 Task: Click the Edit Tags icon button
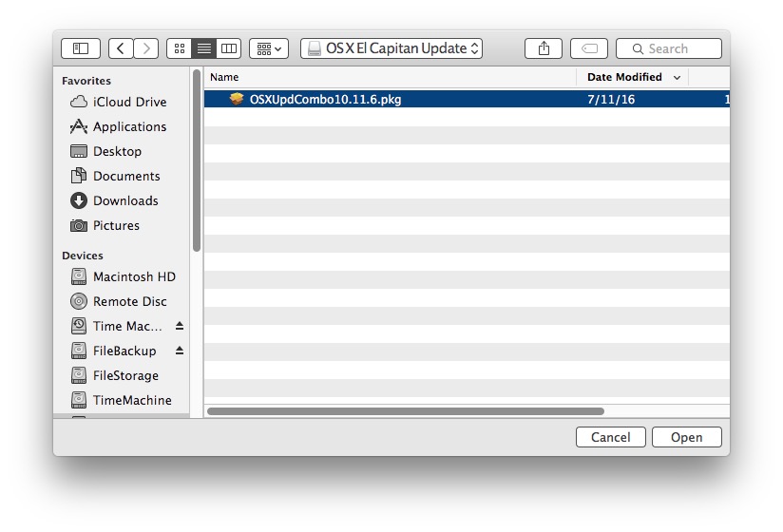click(x=589, y=48)
